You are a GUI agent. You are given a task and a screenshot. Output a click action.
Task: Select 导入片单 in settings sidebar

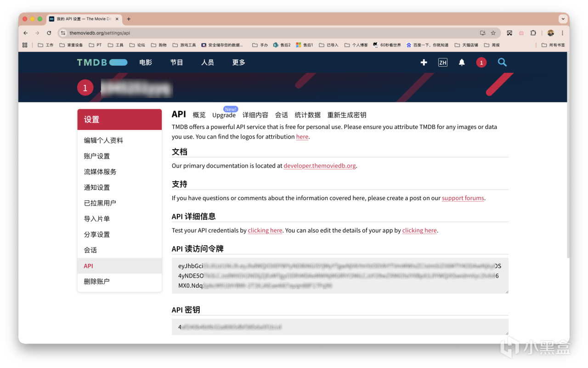click(x=119, y=218)
